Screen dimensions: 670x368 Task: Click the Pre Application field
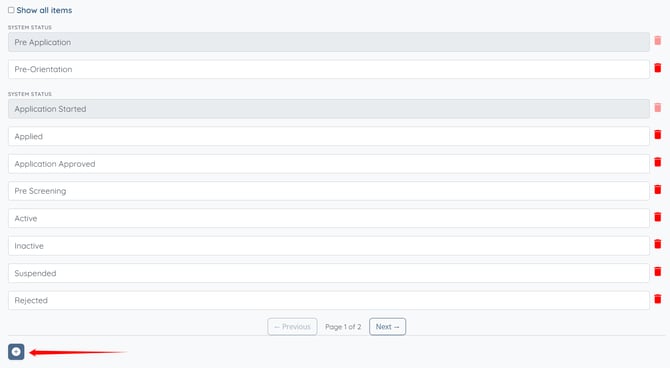pyautogui.click(x=329, y=42)
